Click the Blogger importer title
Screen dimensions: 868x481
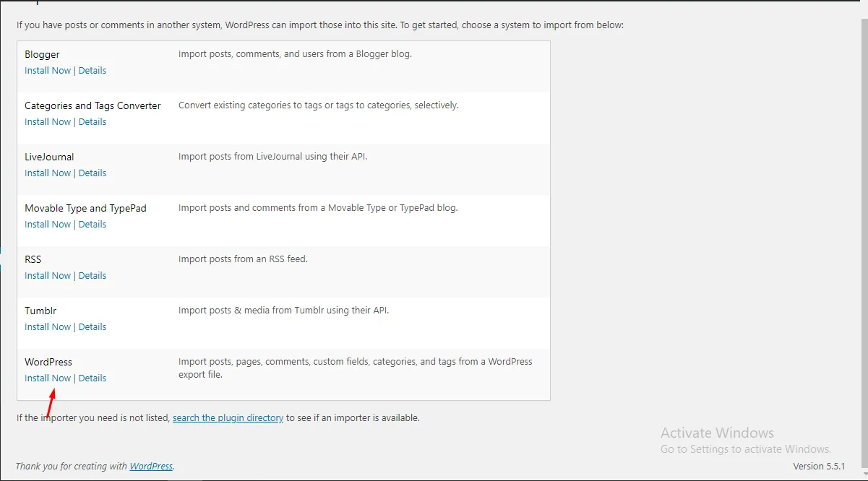(x=42, y=55)
